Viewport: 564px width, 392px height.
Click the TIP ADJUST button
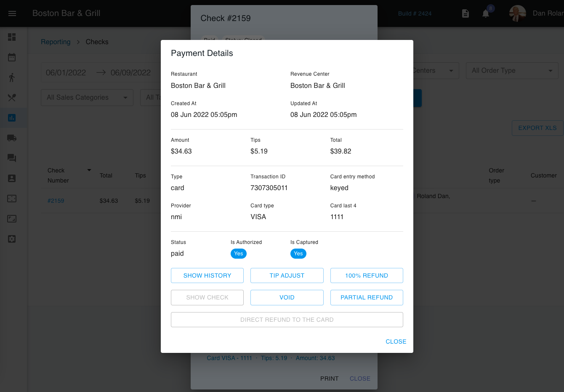pos(287,275)
